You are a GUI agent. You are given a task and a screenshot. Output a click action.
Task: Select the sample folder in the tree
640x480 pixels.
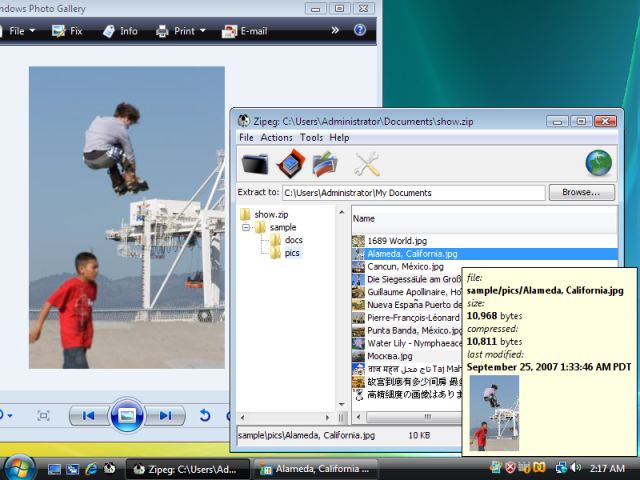pyautogui.click(x=283, y=227)
